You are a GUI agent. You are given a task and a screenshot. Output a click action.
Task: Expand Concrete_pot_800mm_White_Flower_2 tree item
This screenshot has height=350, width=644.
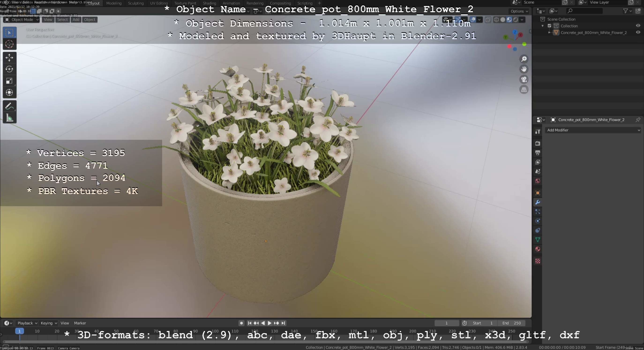(x=549, y=33)
